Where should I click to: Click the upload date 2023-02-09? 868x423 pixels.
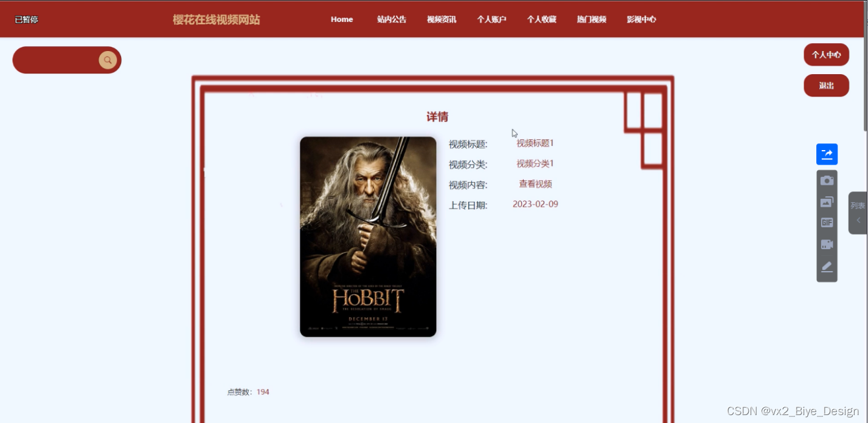coord(535,204)
